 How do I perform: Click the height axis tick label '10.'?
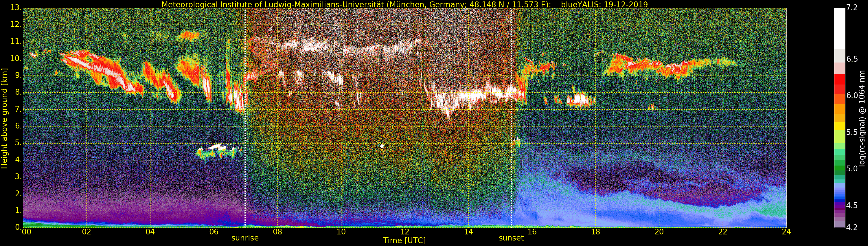(x=16, y=58)
